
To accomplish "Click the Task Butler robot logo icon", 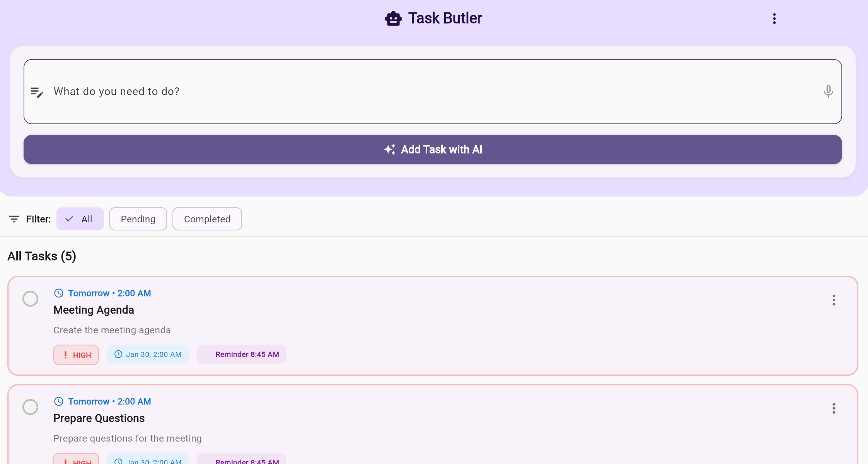I will 393,18.
